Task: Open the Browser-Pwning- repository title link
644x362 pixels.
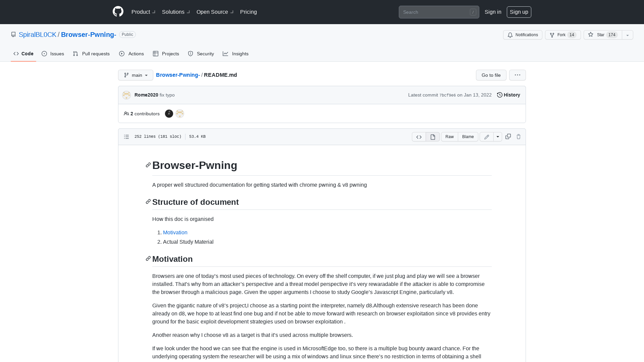Action: coord(89,35)
